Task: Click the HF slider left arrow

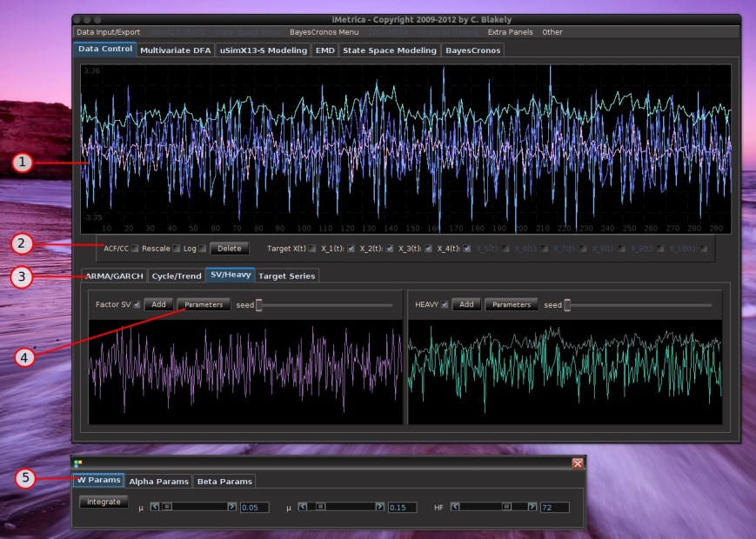Action: 454,507
